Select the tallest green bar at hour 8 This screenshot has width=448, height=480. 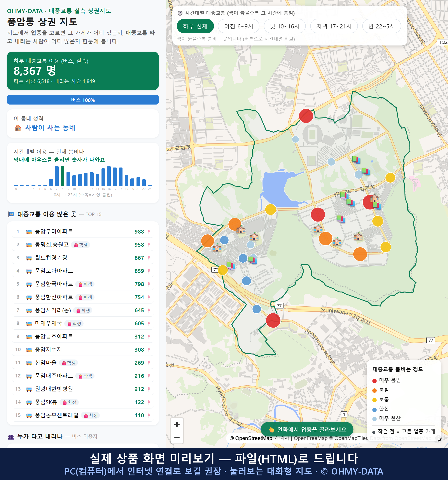point(63,176)
